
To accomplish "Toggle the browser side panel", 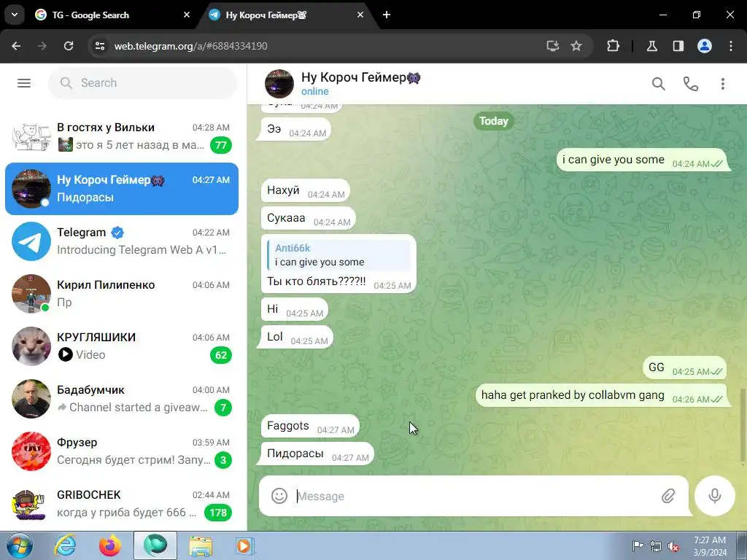I will tap(678, 46).
